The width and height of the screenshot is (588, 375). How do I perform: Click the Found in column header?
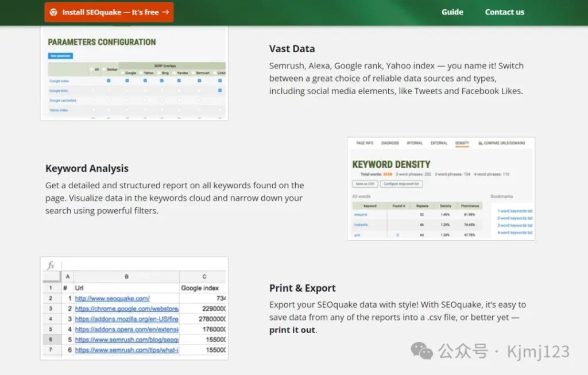coord(399,206)
